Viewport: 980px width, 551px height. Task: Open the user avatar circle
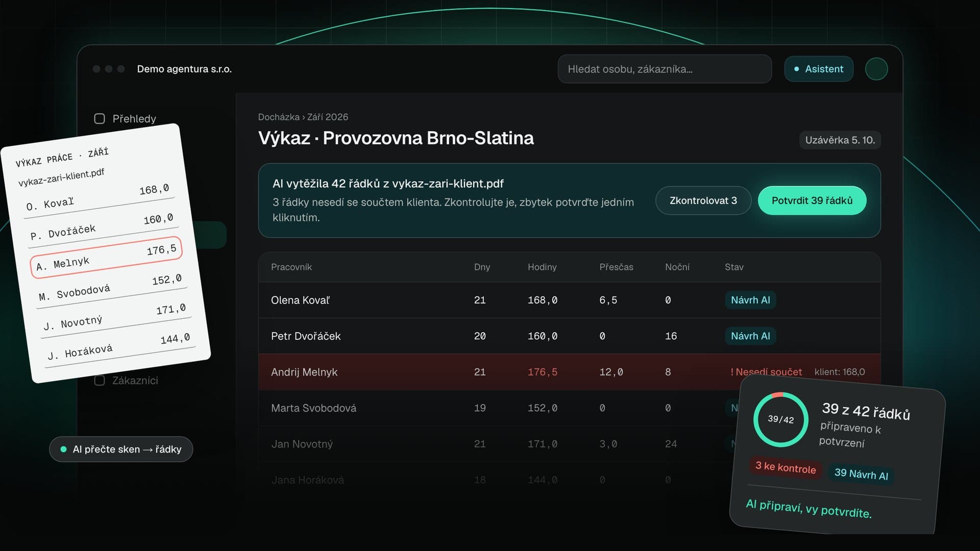click(876, 69)
